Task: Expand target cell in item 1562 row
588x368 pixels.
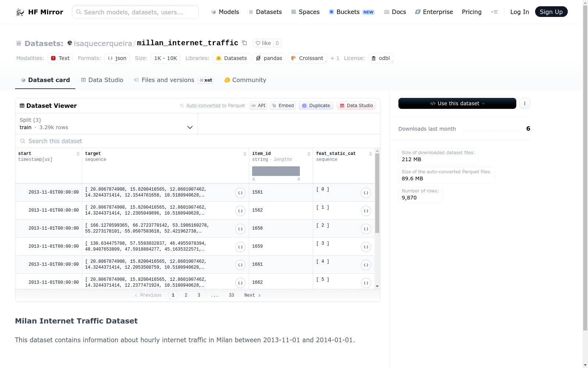Action: (x=240, y=211)
